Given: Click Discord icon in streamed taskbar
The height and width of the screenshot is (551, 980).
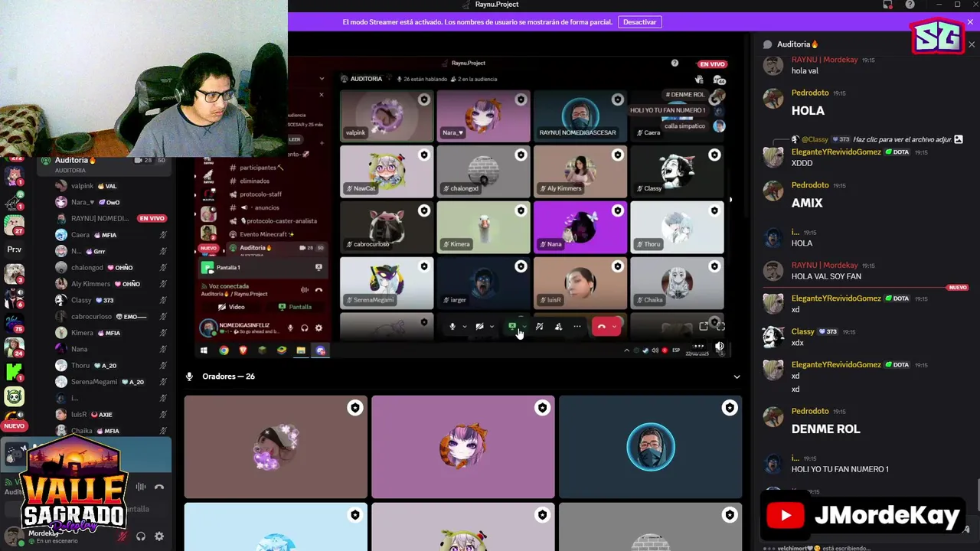Looking at the screenshot, I should coord(321,350).
